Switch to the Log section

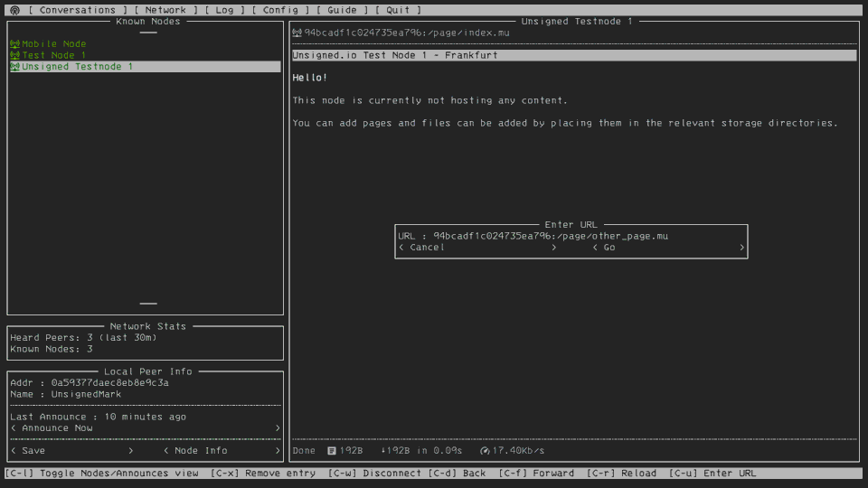pos(224,10)
